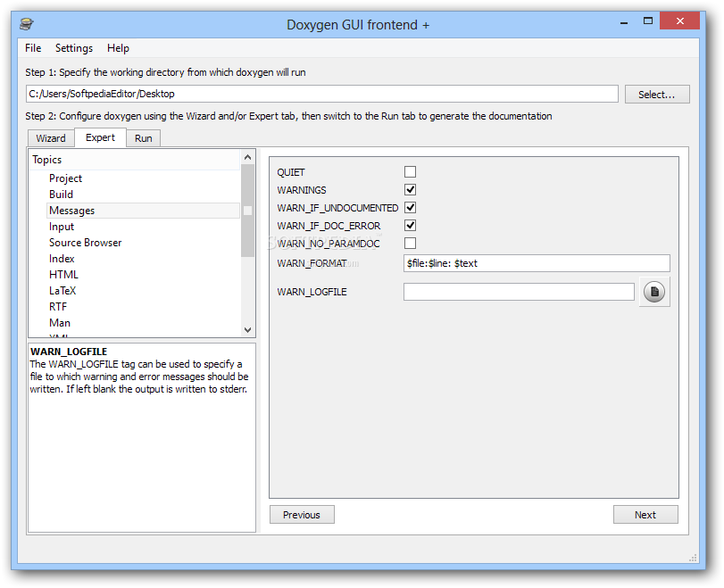Click the WARN_FORMAT label
This screenshot has height=588, width=724.
click(x=312, y=263)
